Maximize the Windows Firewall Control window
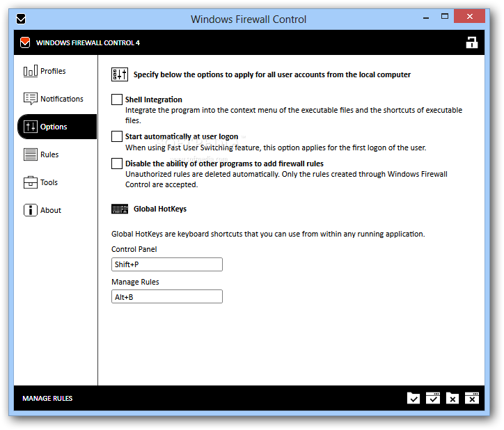The width and height of the screenshot is (504, 430). (445, 17)
